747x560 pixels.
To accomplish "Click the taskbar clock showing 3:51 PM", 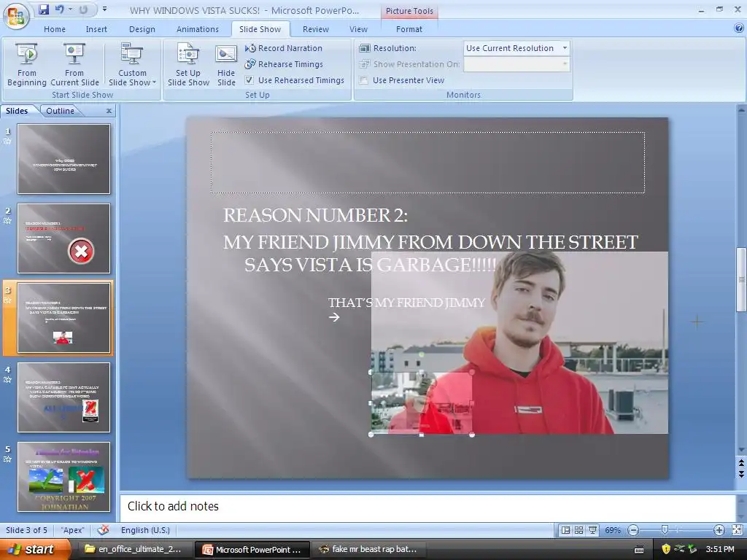I will pyautogui.click(x=720, y=549).
